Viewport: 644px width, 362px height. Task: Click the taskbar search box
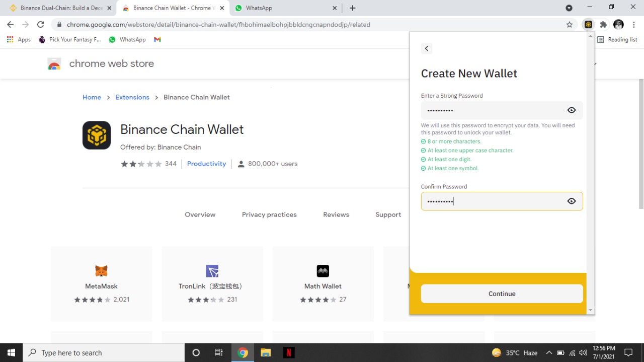(104, 352)
